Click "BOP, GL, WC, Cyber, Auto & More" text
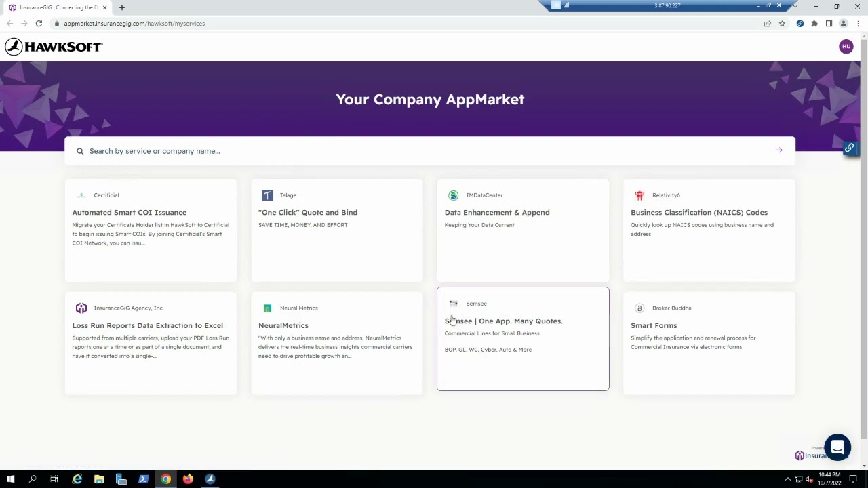Viewport: 868px width, 488px height. pos(488,350)
